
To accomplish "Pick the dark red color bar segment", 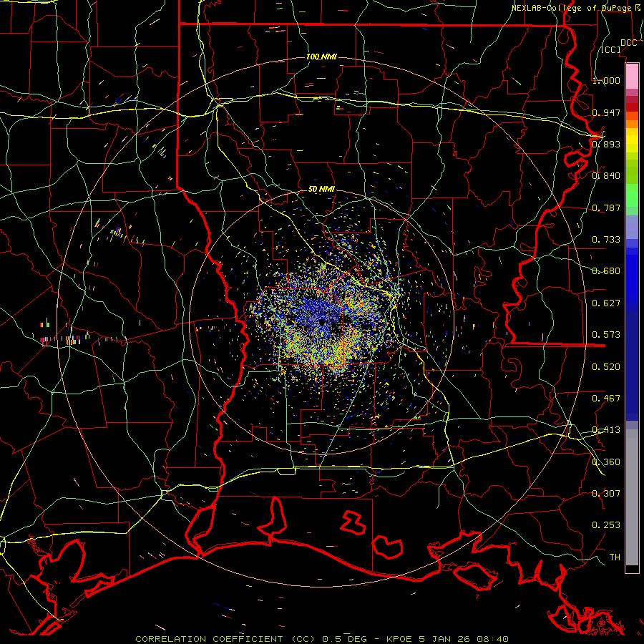I will click(x=632, y=107).
